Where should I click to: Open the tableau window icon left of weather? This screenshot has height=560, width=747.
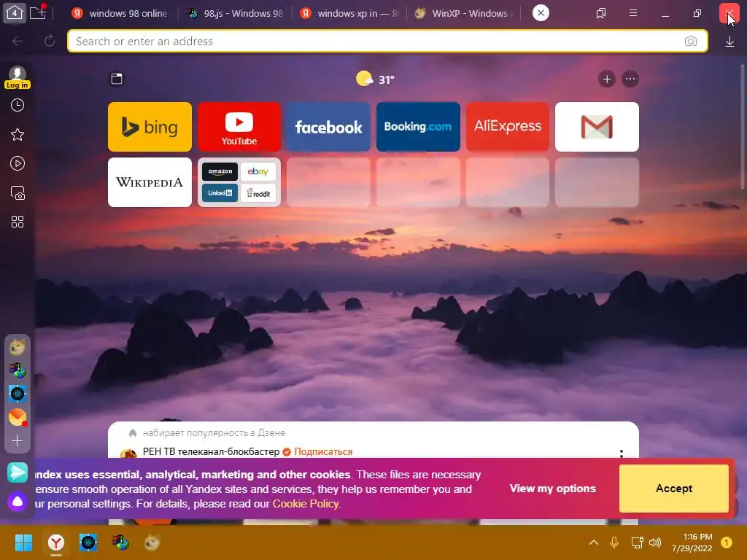pyautogui.click(x=117, y=79)
